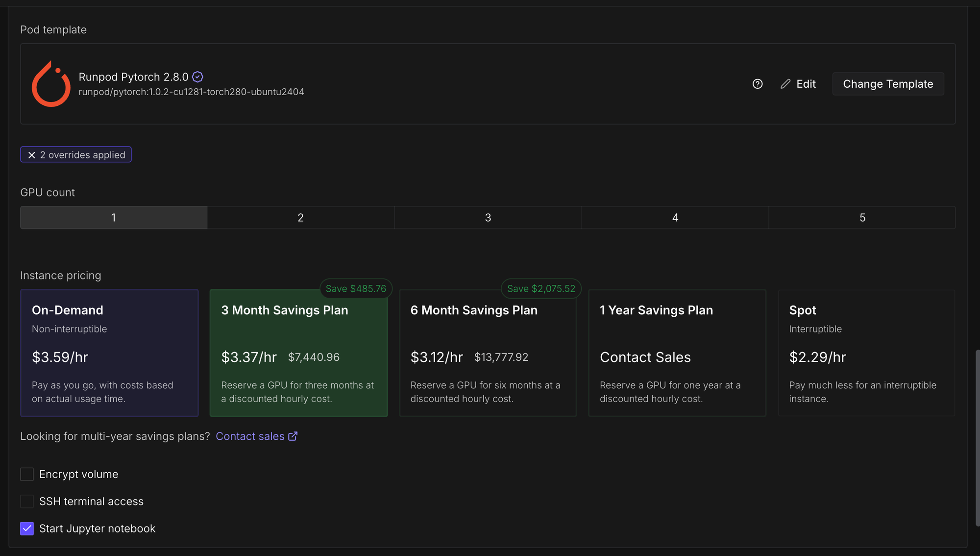The image size is (980, 556).
Task: Set GPU count to 4
Action: pyautogui.click(x=675, y=218)
